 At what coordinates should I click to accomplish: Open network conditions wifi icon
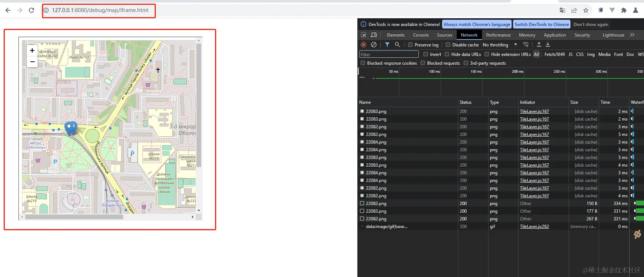(x=526, y=45)
